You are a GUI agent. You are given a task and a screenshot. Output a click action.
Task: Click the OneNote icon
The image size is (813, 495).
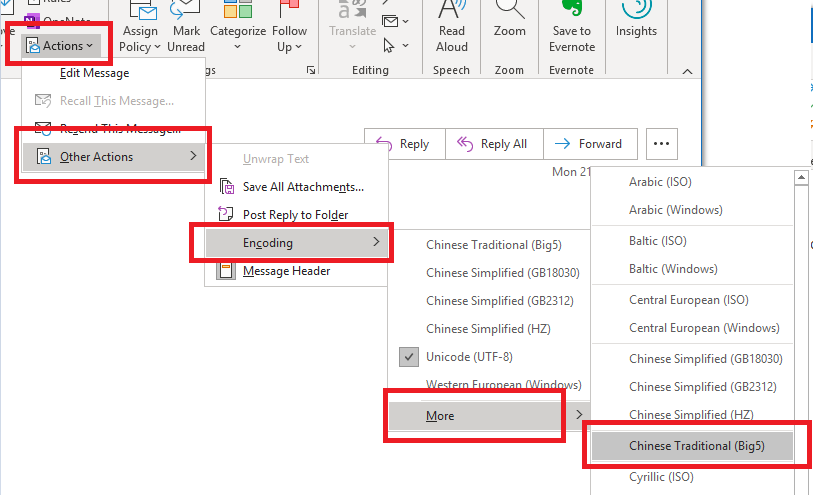32,21
